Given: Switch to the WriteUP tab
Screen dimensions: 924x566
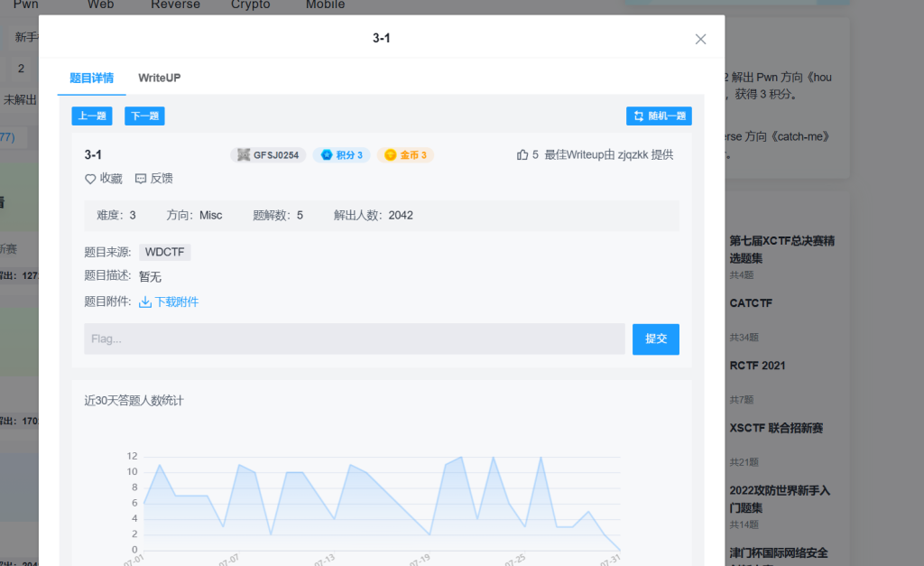Looking at the screenshot, I should 159,78.
